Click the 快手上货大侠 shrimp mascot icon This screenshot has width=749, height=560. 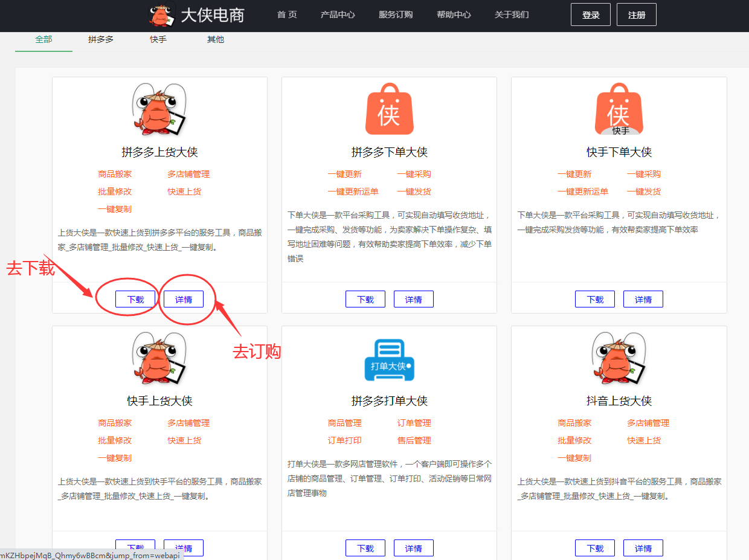point(159,358)
